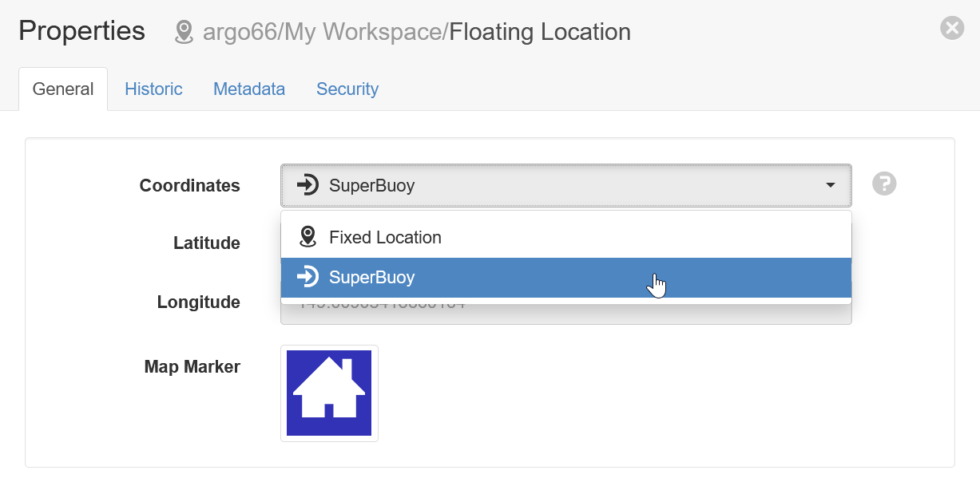Open the Historic tab
The image size is (980, 482).
(153, 89)
